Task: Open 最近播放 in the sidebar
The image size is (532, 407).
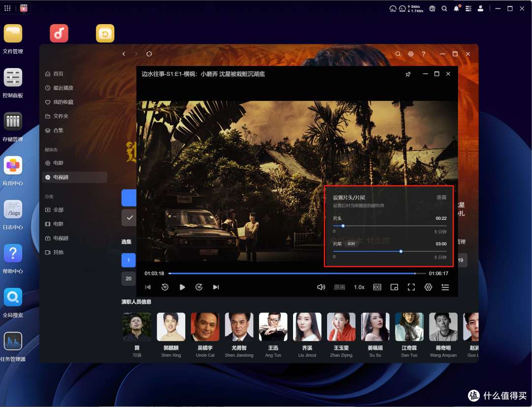Action: (x=75, y=88)
